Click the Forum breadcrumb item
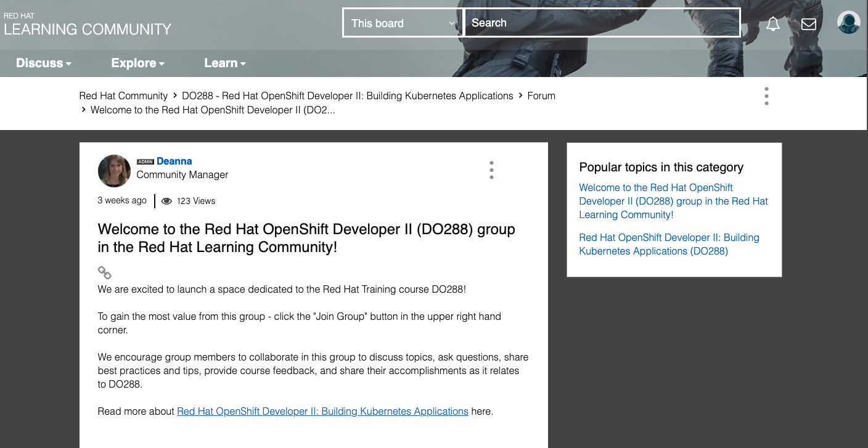The height and width of the screenshot is (448, 868). pyautogui.click(x=541, y=96)
